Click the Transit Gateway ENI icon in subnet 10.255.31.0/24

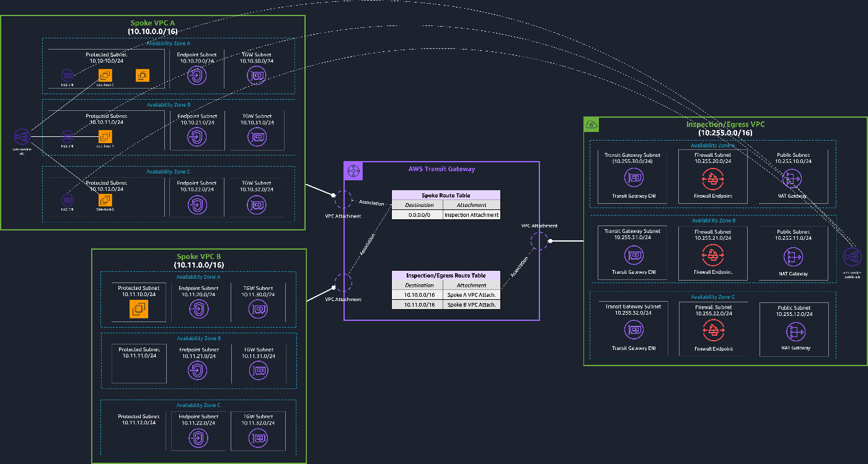point(634,255)
